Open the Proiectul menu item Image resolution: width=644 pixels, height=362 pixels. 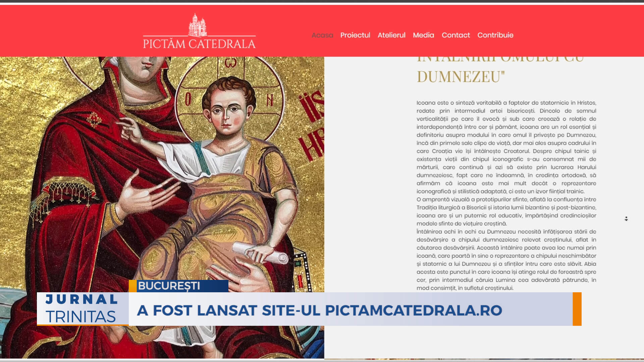(355, 35)
